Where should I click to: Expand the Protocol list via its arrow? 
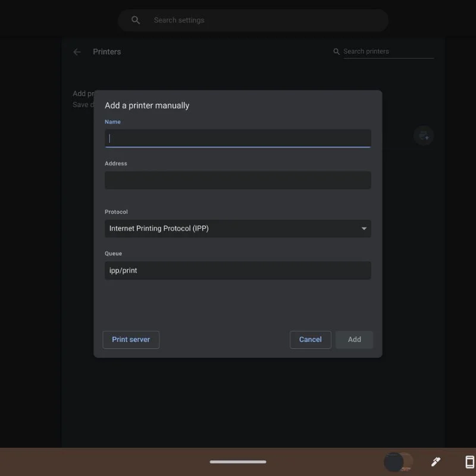coord(364,228)
